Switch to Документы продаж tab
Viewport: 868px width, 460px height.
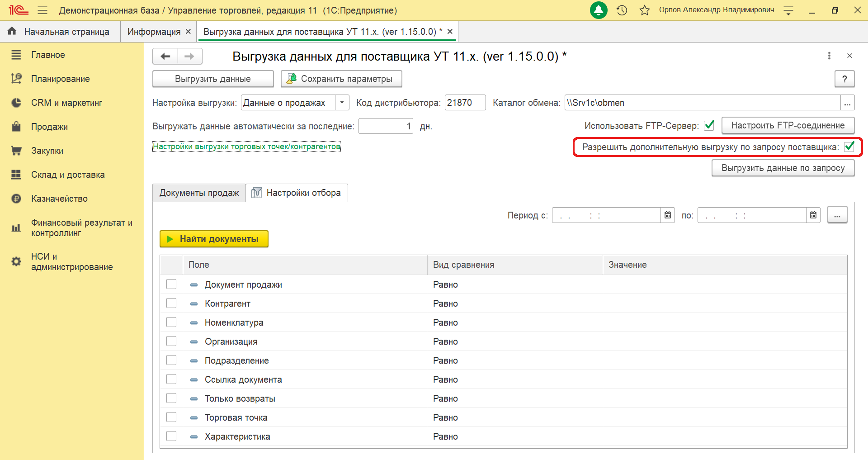tap(199, 193)
